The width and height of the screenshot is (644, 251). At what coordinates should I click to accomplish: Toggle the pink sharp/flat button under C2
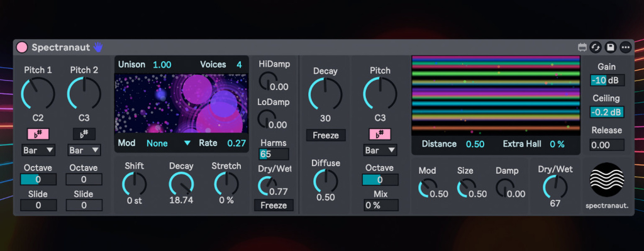(x=38, y=134)
